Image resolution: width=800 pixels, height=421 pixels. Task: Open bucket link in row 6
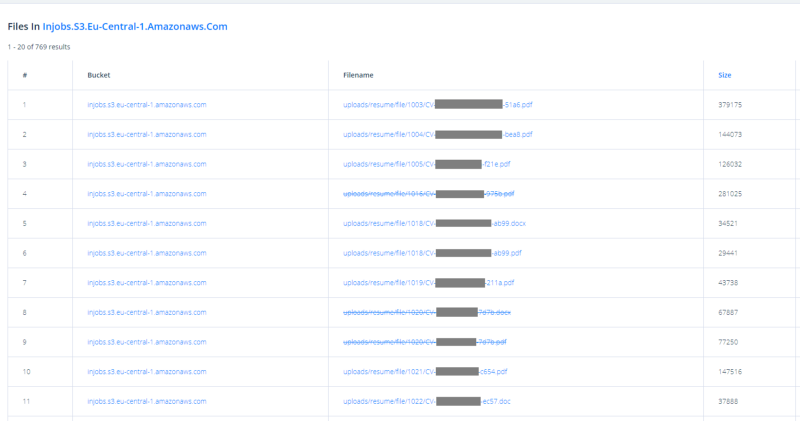pos(147,253)
